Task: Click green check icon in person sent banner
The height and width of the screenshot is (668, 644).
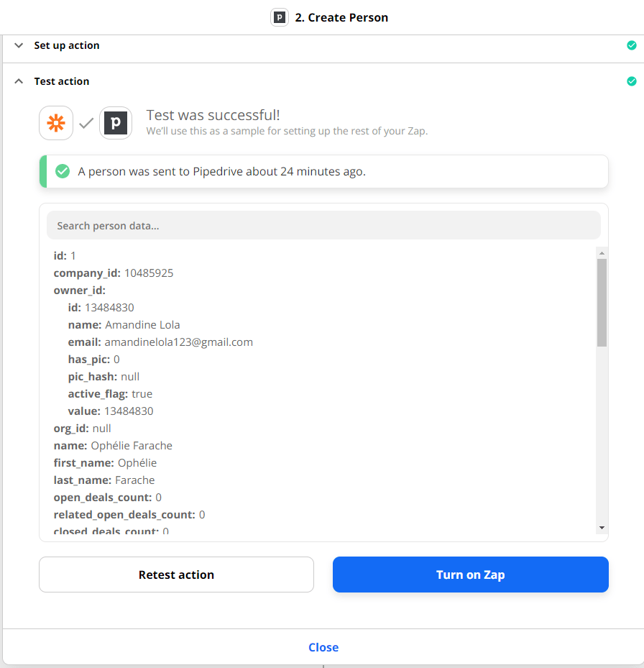Action: [x=63, y=171]
